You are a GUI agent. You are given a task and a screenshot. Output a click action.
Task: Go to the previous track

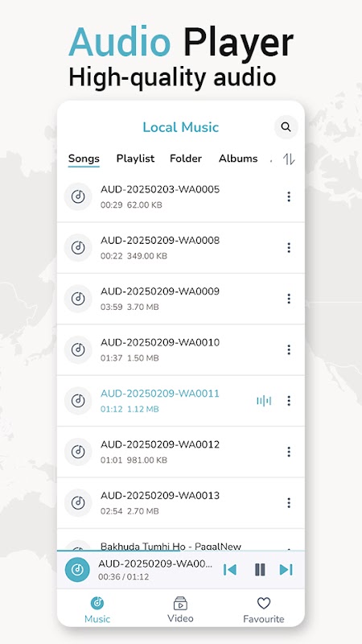(230, 570)
